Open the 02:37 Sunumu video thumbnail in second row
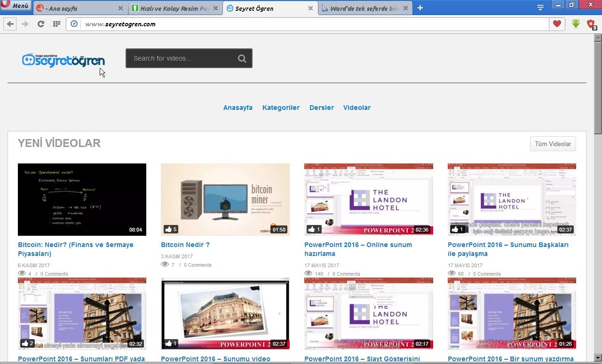 [x=225, y=313]
